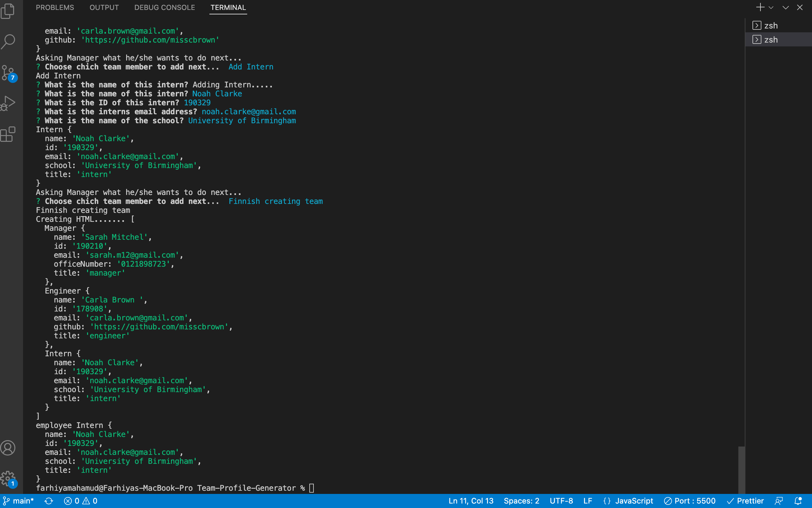Go to line via Ln 11, Col 13

[471, 501]
